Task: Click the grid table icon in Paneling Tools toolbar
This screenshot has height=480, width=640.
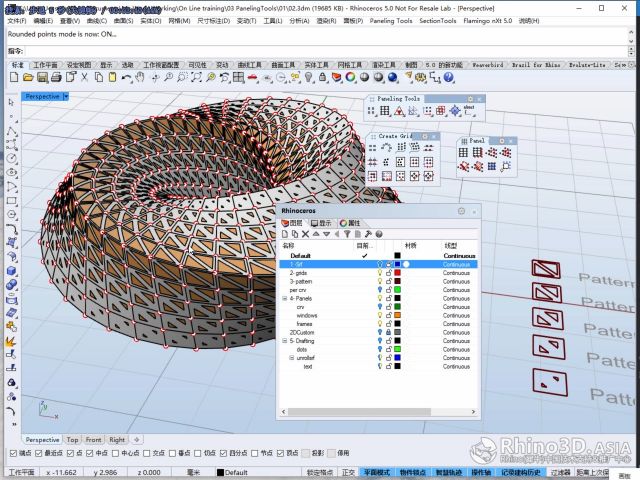Action: pos(385,111)
